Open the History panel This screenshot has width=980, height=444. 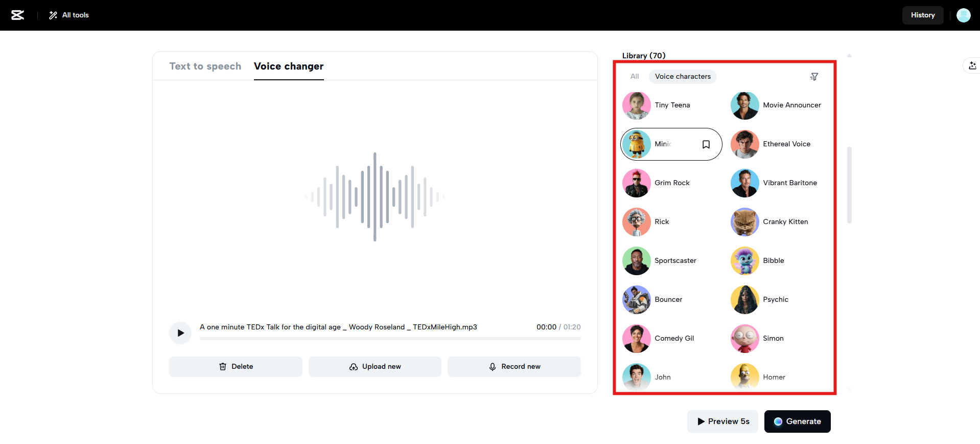coord(922,15)
